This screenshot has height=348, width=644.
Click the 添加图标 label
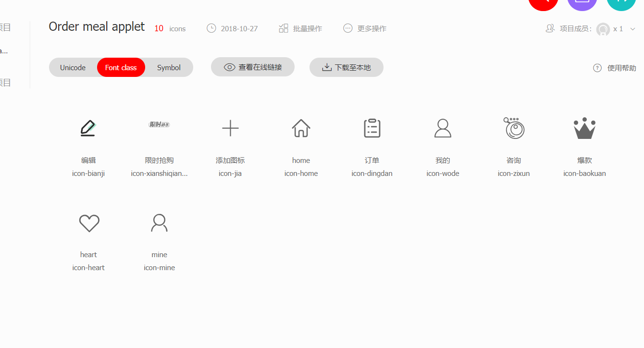[x=230, y=161]
